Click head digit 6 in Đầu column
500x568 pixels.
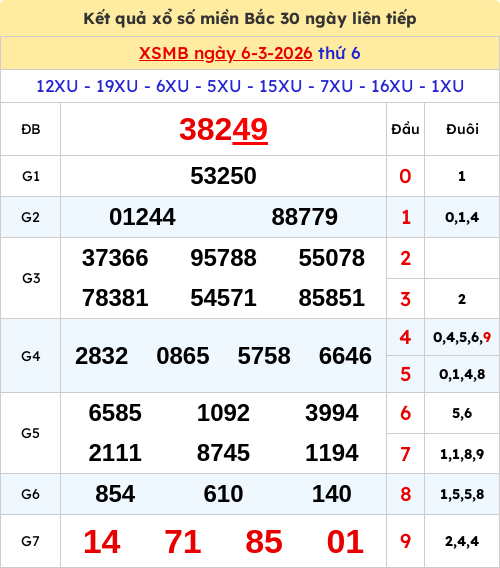click(405, 413)
